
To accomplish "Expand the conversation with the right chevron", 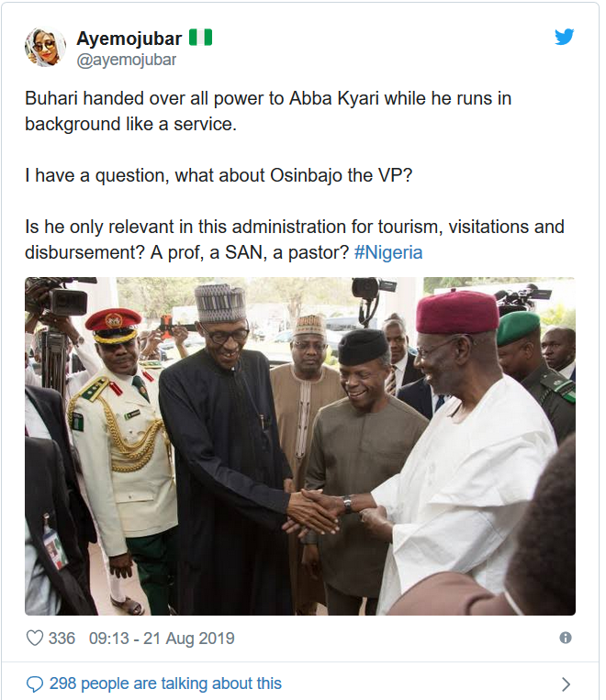I will (x=566, y=683).
